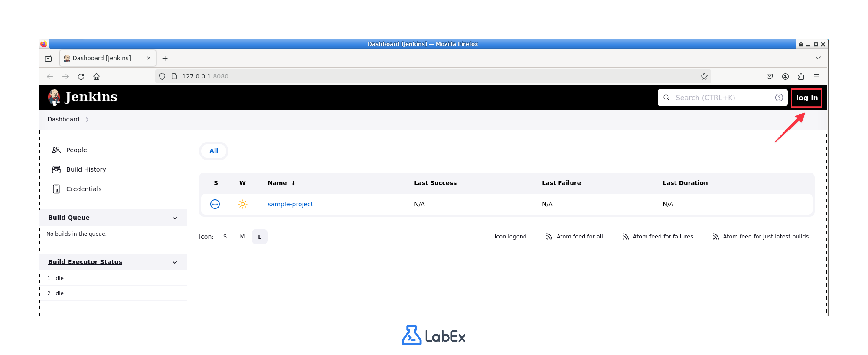Collapse the Build Queue section

[175, 218]
